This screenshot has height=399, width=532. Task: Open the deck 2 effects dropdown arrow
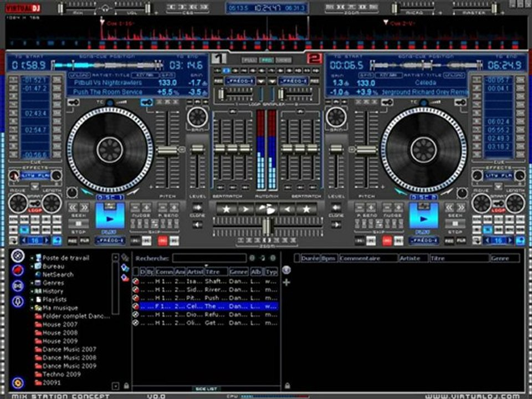(x=498, y=186)
